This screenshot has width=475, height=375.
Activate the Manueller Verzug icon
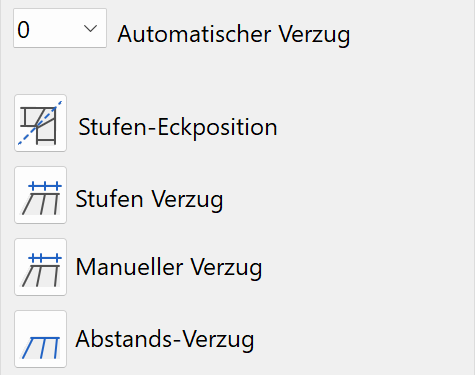40,267
